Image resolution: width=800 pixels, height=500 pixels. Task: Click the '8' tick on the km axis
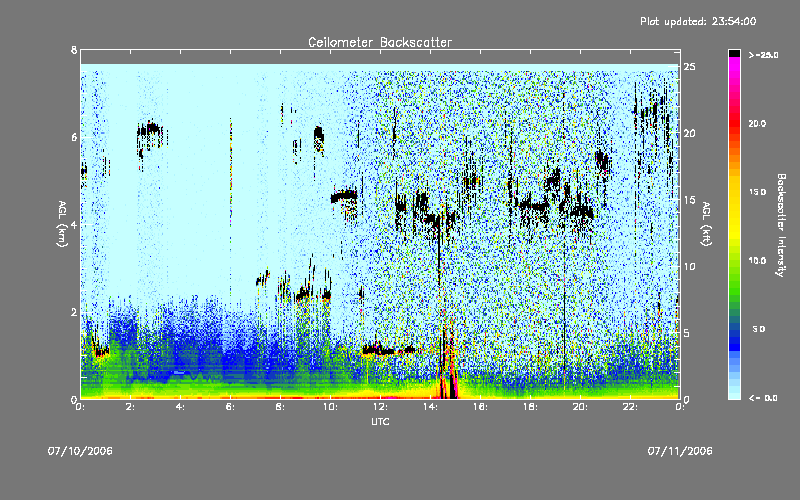pyautogui.click(x=74, y=50)
